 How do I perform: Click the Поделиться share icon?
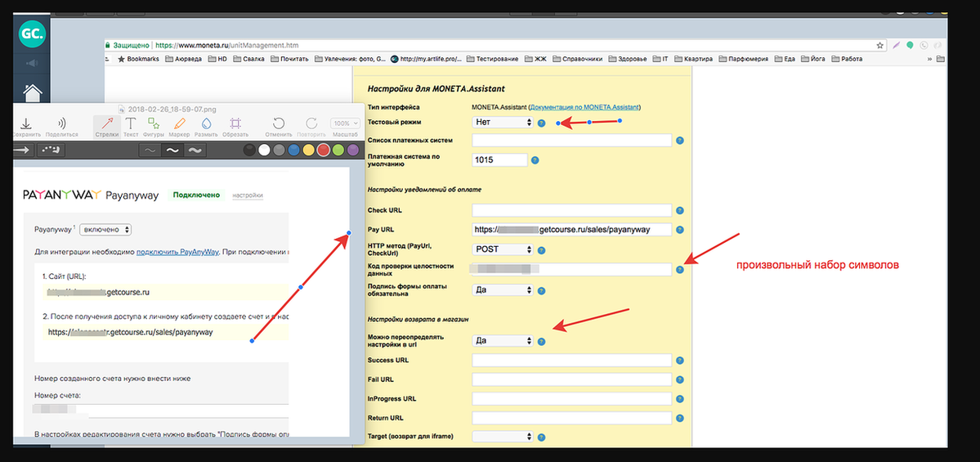click(62, 127)
